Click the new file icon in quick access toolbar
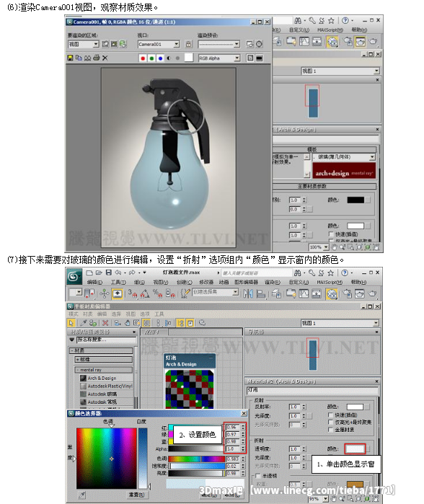 pyautogui.click(x=89, y=273)
